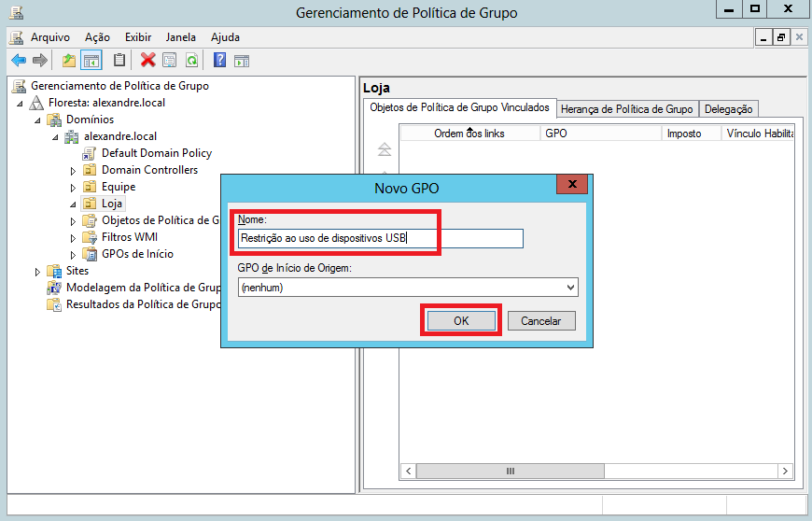Refresh using the green arrow toolbar icon

click(x=191, y=61)
